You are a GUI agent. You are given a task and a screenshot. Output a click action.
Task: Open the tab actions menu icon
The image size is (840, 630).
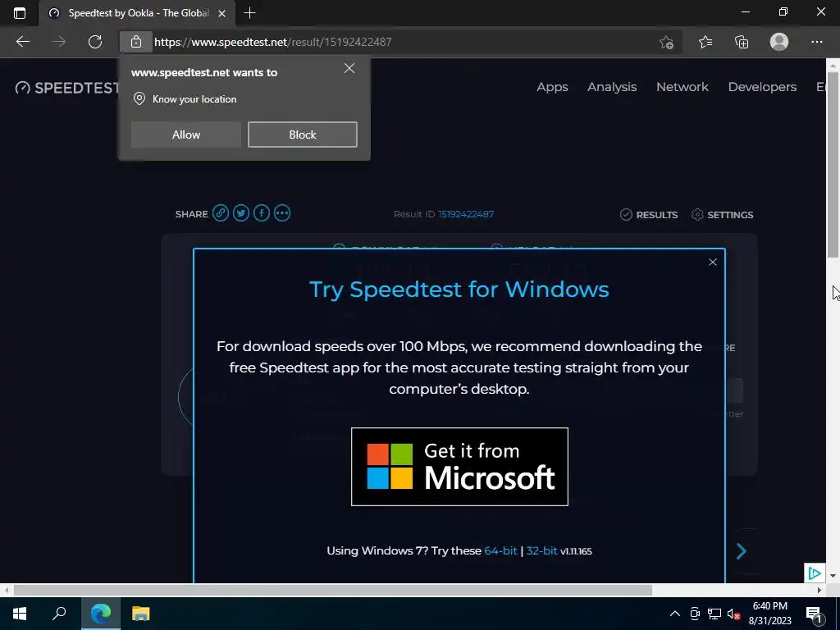pyautogui.click(x=20, y=13)
